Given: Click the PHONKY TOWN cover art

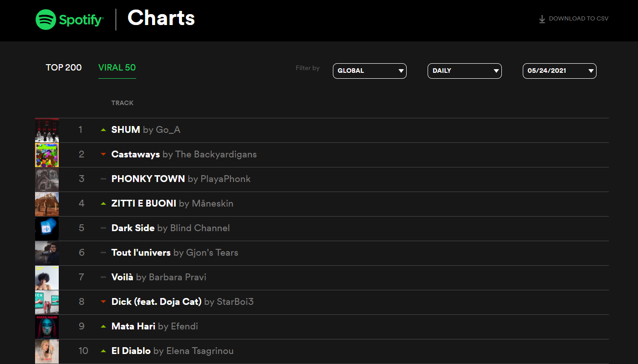Looking at the screenshot, I should point(47,179).
